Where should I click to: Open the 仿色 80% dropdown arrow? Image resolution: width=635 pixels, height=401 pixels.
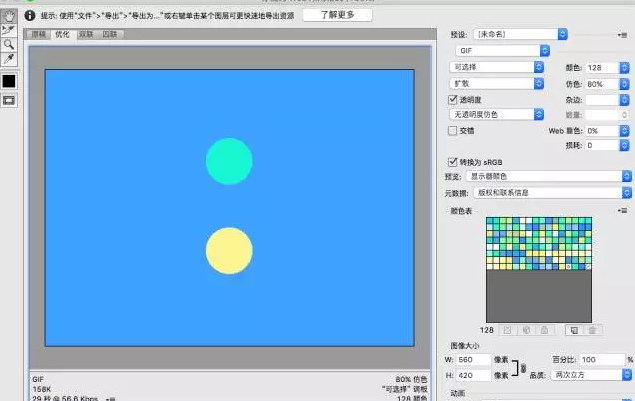[x=624, y=84]
